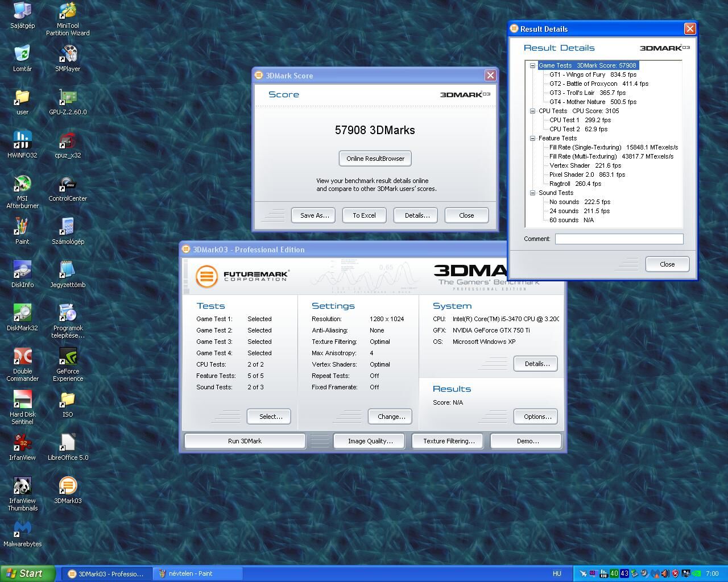This screenshot has height=582, width=728.
Task: Open HWiNFO32 desktop icon
Action: tap(22, 145)
